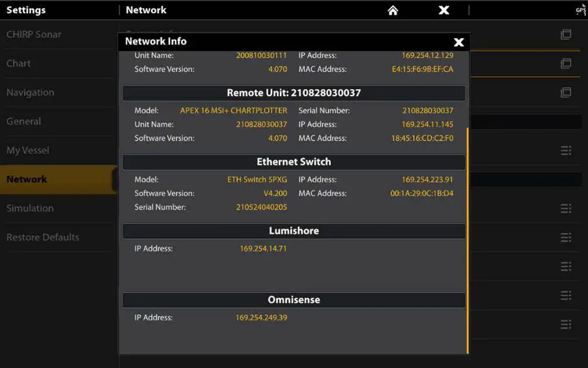Click the Lumishore section header

click(x=293, y=230)
